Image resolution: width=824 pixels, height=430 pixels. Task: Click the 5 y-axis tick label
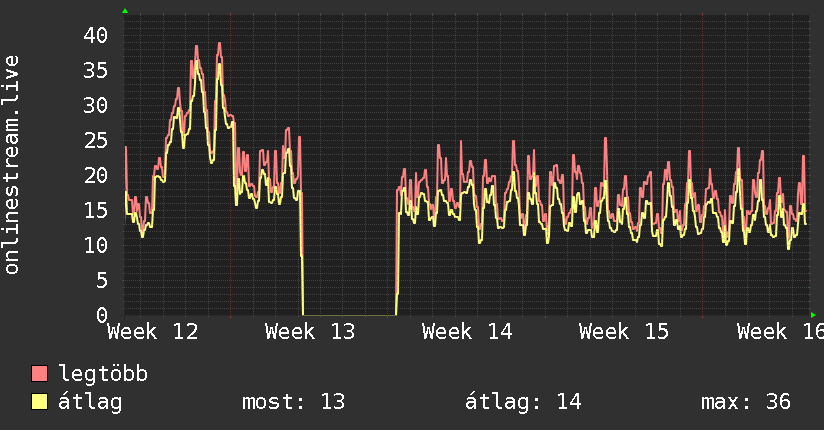[102, 280]
